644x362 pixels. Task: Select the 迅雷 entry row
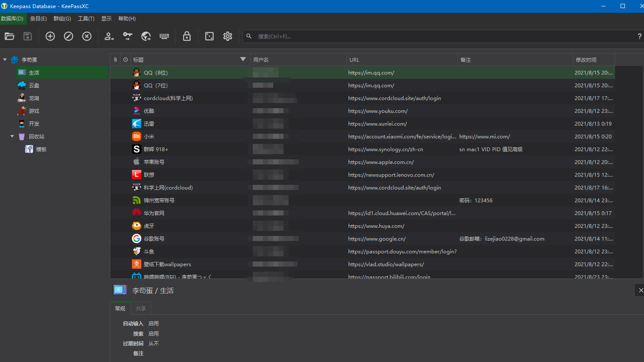[362, 124]
